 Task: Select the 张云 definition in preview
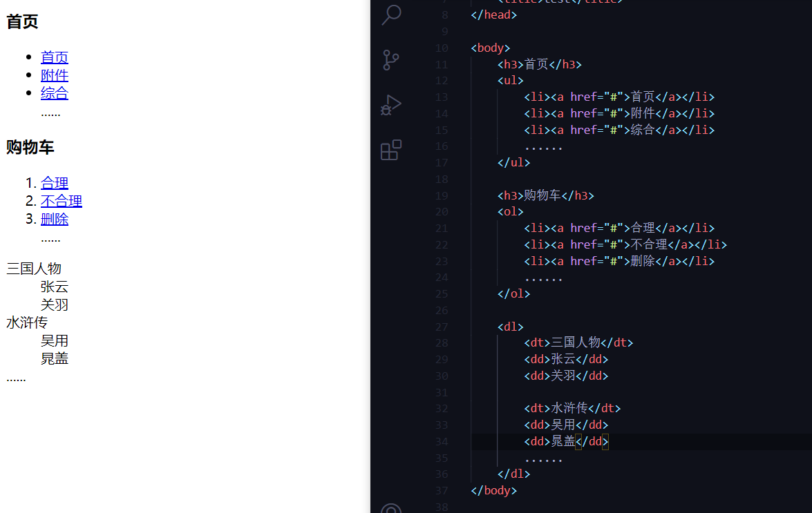tap(55, 287)
